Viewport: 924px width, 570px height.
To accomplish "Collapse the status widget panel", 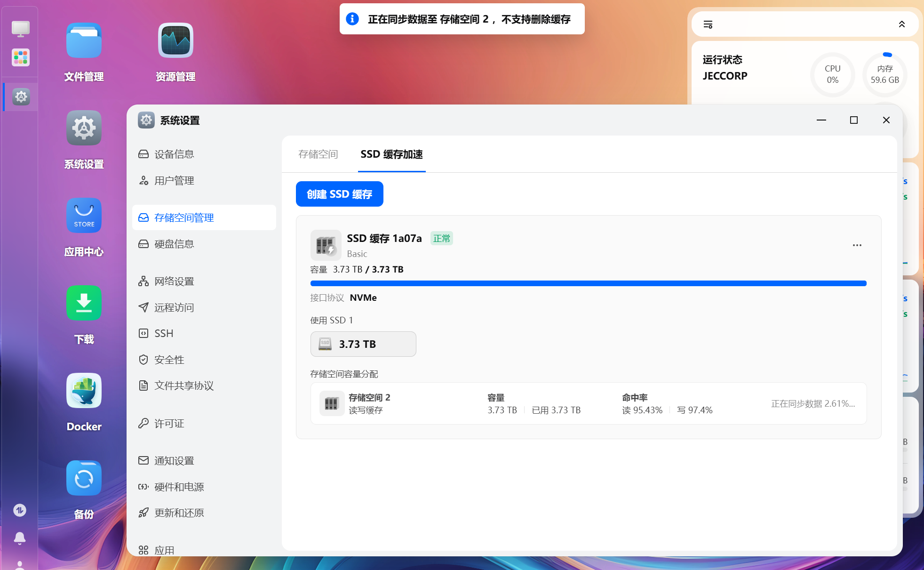I will click(901, 24).
